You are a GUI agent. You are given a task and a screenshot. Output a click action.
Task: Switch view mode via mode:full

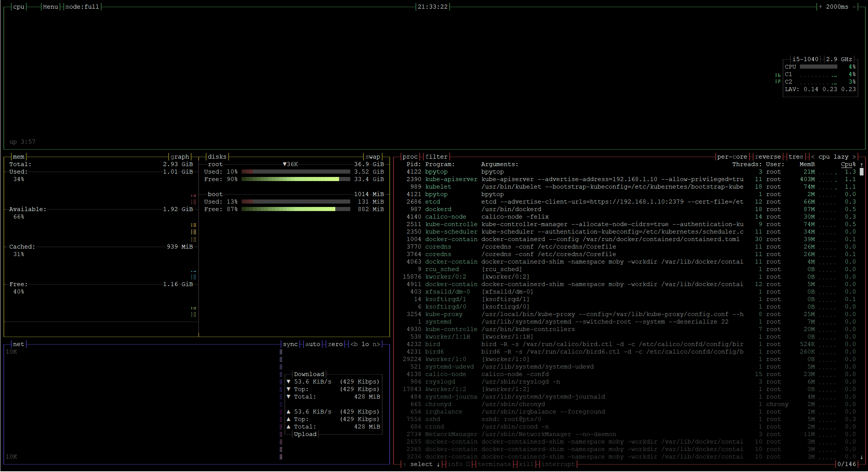pyautogui.click(x=82, y=7)
